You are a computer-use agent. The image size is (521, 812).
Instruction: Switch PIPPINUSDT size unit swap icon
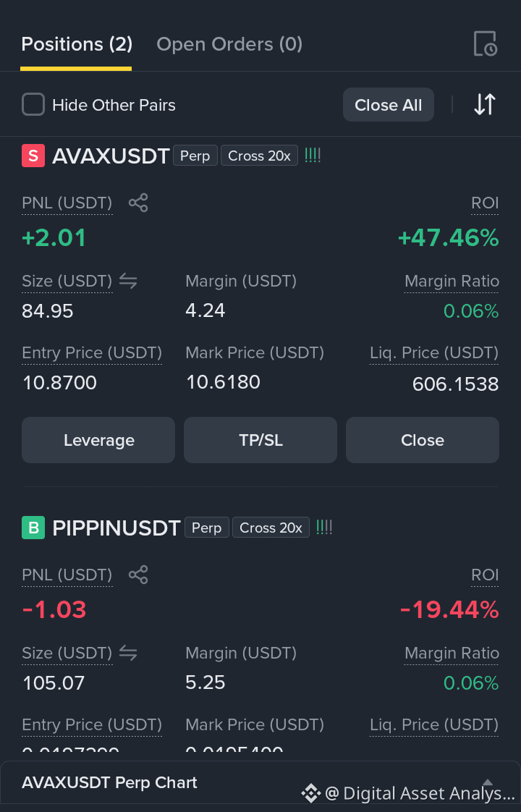(128, 653)
